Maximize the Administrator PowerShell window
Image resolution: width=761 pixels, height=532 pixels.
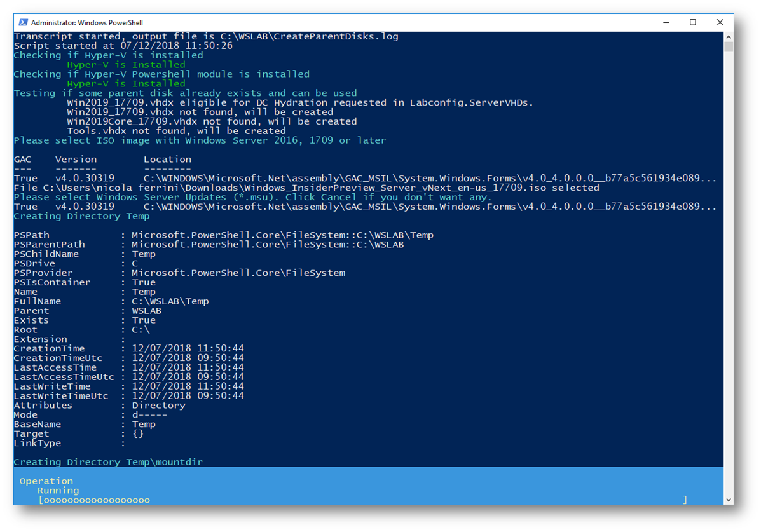click(692, 22)
